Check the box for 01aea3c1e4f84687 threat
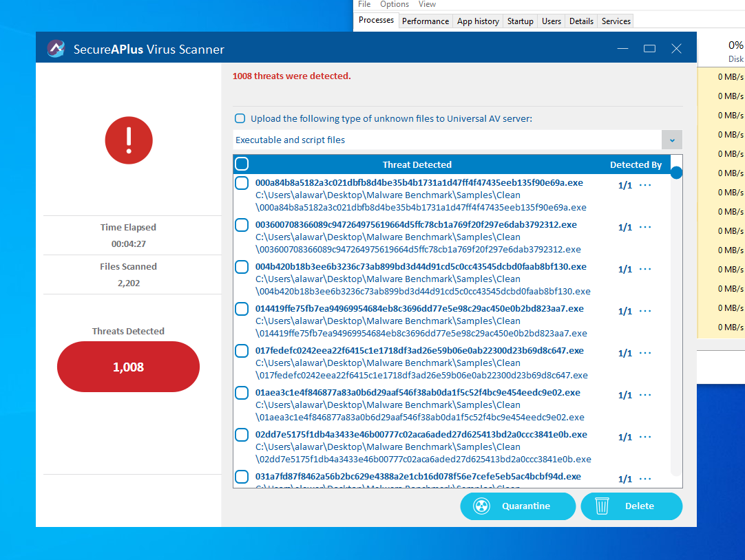 (242, 393)
